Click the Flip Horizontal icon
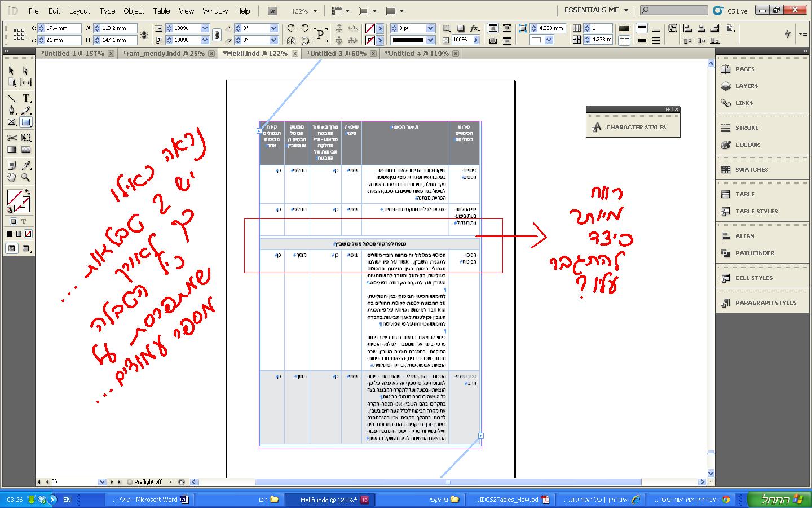The width and height of the screenshot is (812, 508). click(291, 40)
